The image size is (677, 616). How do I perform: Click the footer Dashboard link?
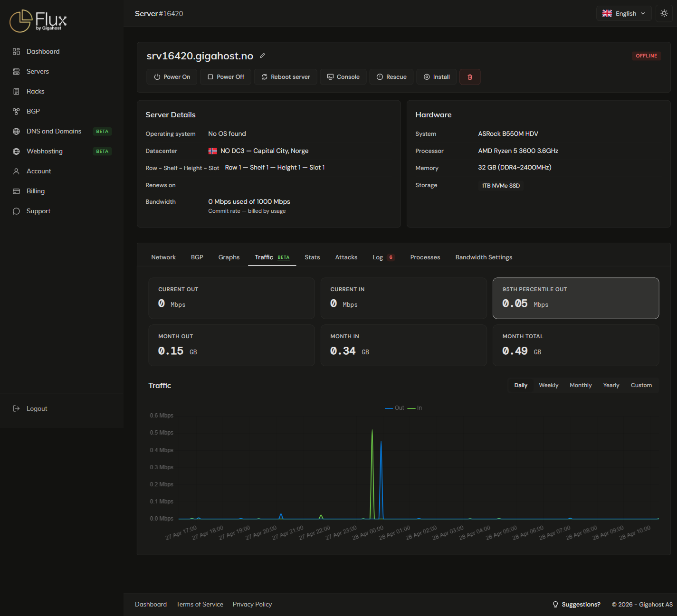(151, 604)
